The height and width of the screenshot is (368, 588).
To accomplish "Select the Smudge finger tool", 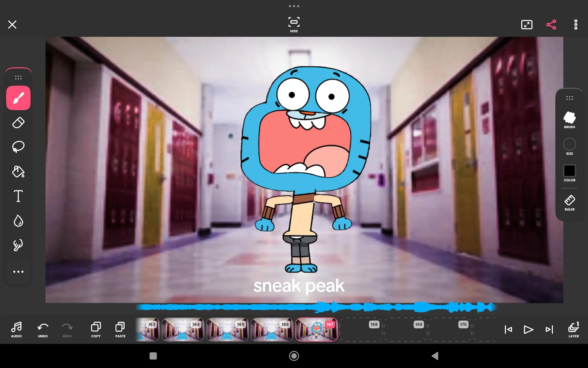I will [x=18, y=245].
